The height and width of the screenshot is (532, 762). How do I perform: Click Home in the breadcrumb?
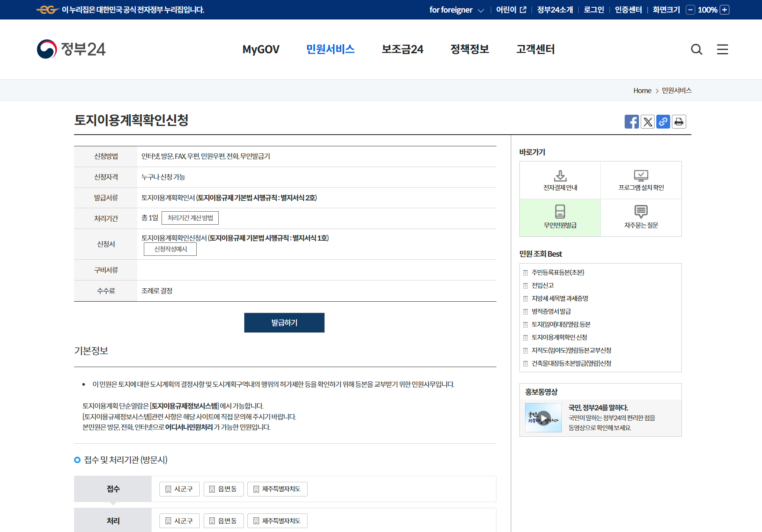(x=642, y=90)
